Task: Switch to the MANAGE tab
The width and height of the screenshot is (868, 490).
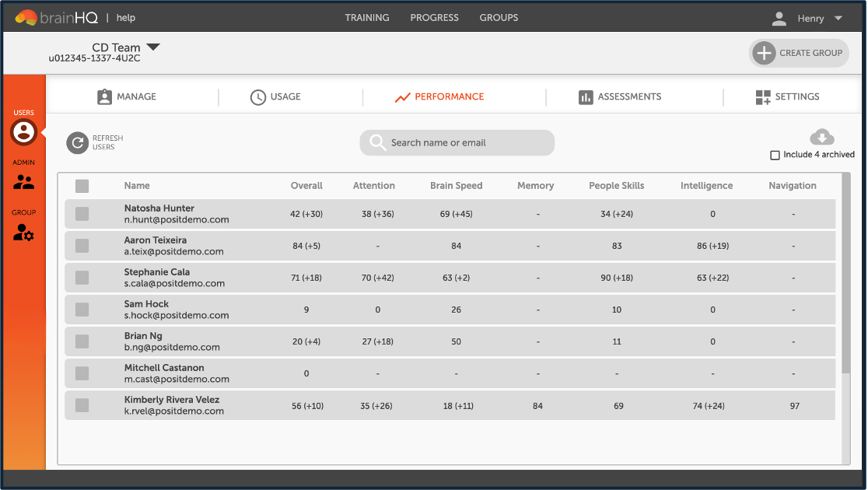Action: click(136, 97)
